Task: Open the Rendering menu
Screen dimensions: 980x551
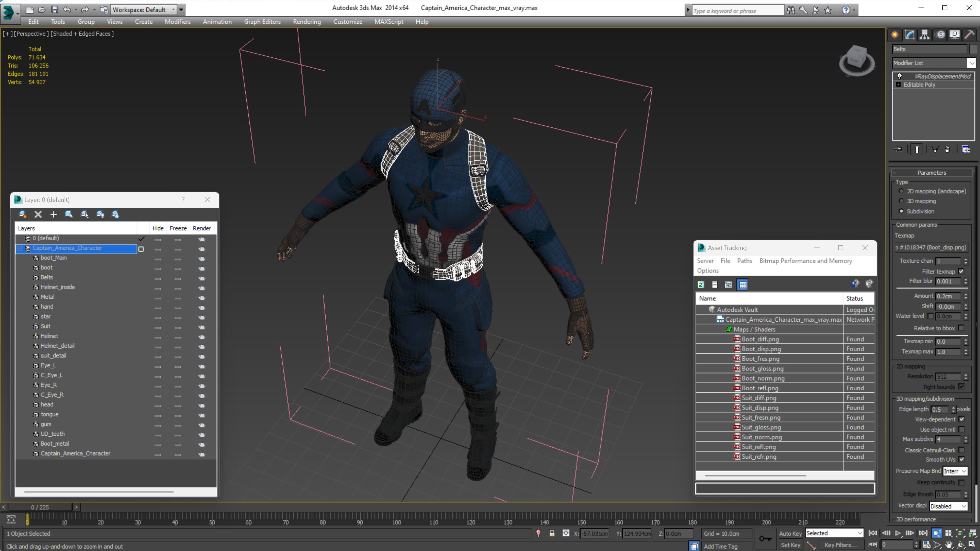Action: click(307, 22)
